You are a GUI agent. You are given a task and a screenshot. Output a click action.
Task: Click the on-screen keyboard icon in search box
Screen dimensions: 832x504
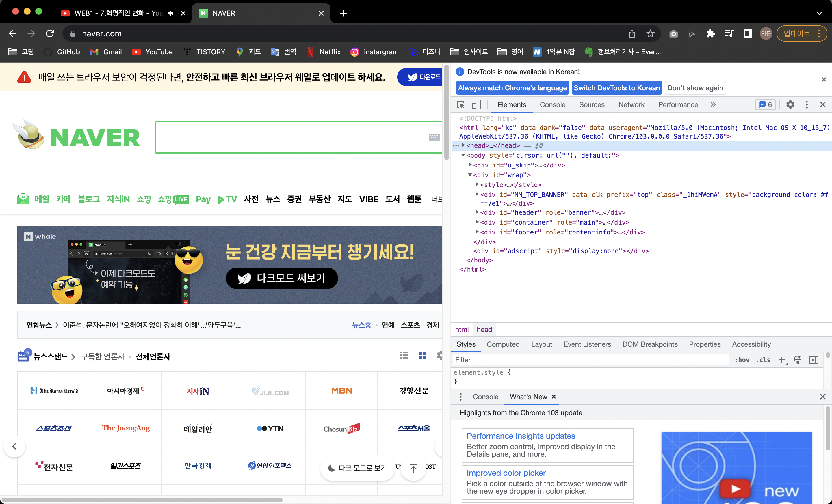[434, 137]
